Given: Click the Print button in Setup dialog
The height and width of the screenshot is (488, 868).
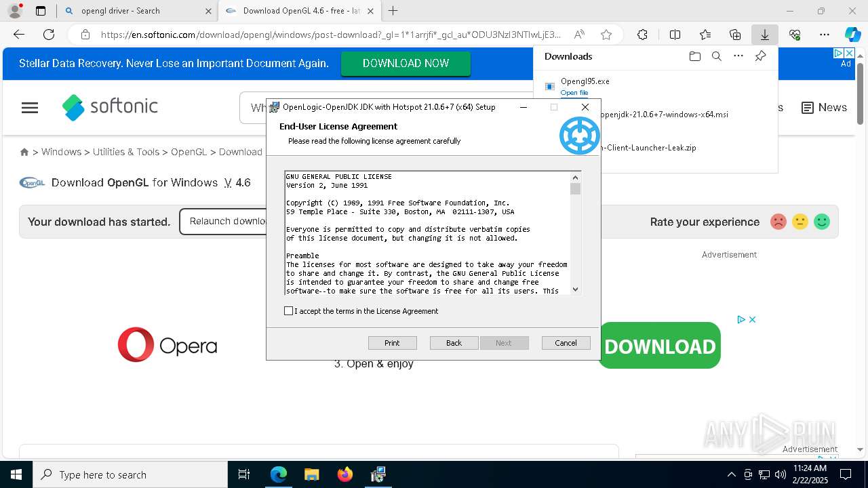Looking at the screenshot, I should 392,343.
